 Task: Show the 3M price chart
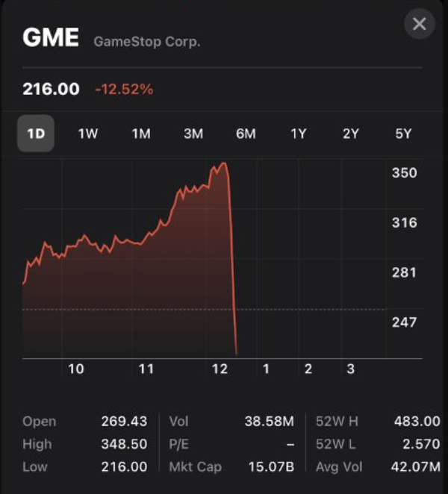[x=193, y=134]
